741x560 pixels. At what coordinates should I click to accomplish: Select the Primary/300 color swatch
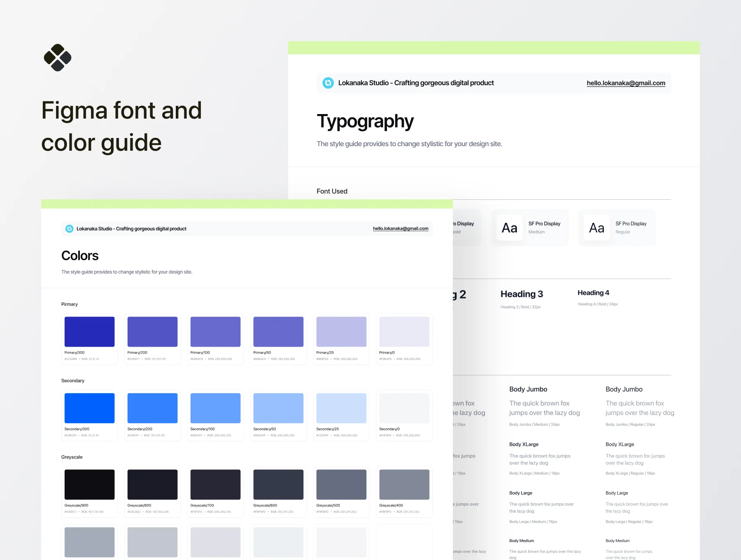point(89,331)
